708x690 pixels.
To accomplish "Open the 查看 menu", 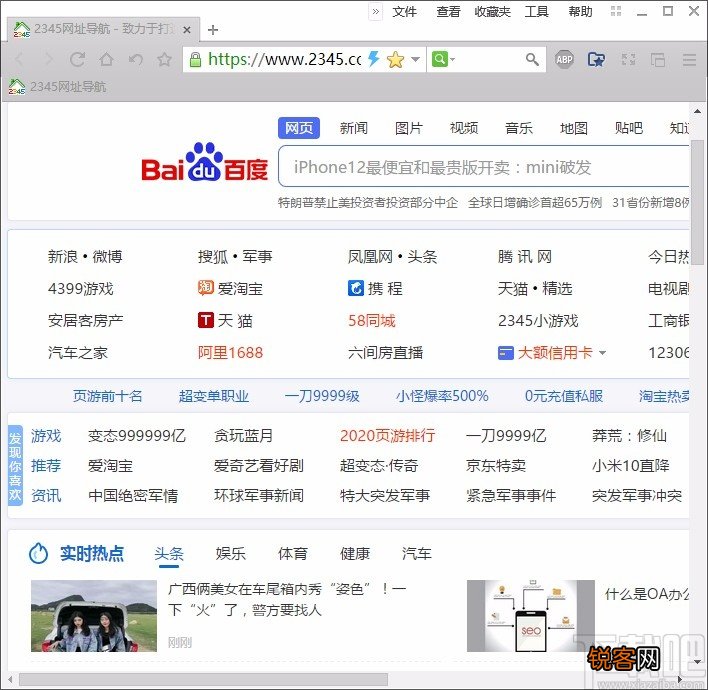I will tap(448, 11).
